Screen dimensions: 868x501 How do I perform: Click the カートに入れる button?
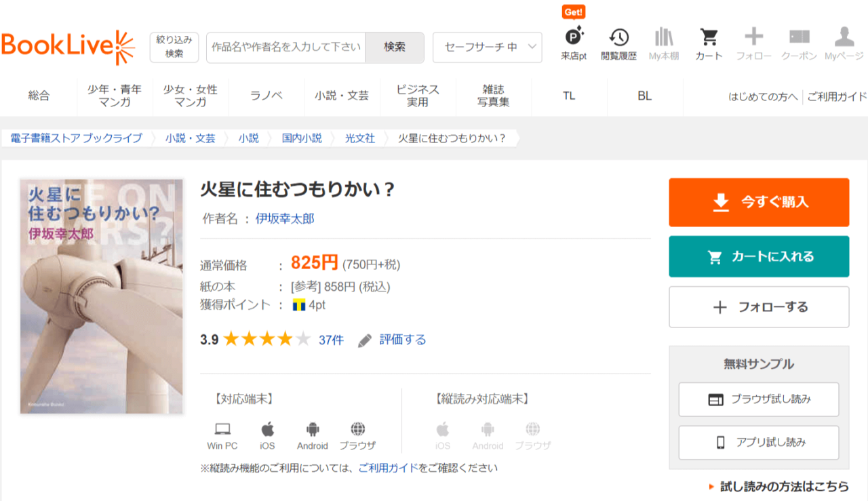pos(759,256)
